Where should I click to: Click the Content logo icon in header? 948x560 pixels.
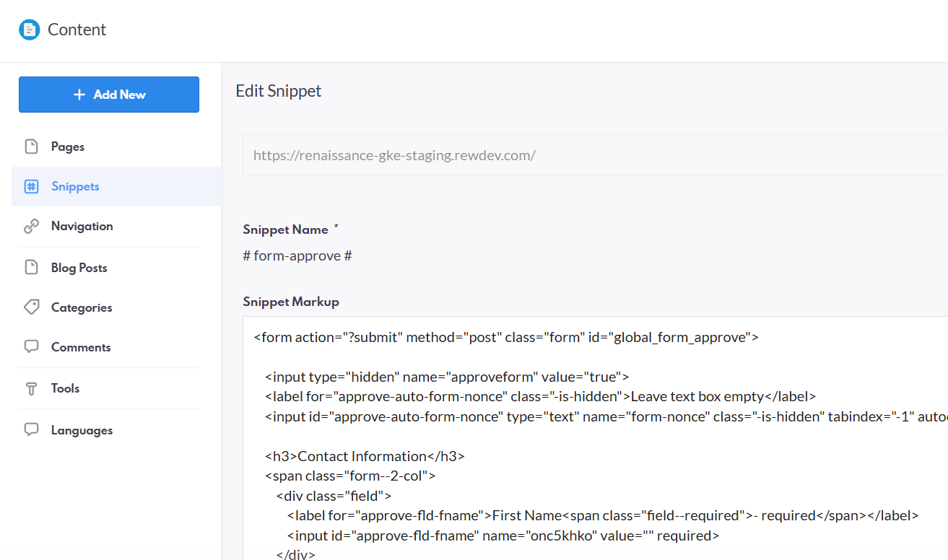click(x=30, y=30)
